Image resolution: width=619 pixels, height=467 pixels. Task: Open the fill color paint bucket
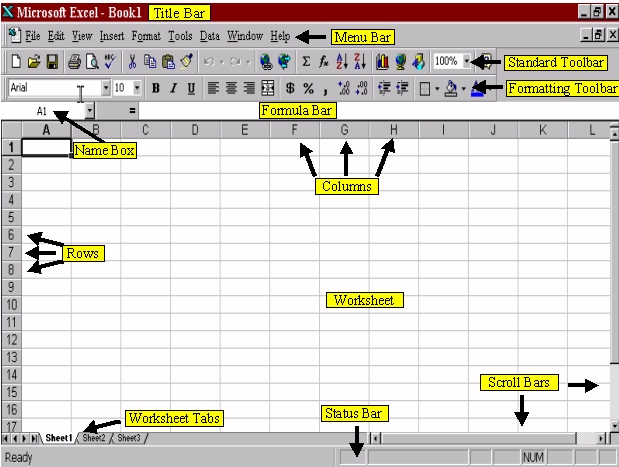coord(451,88)
